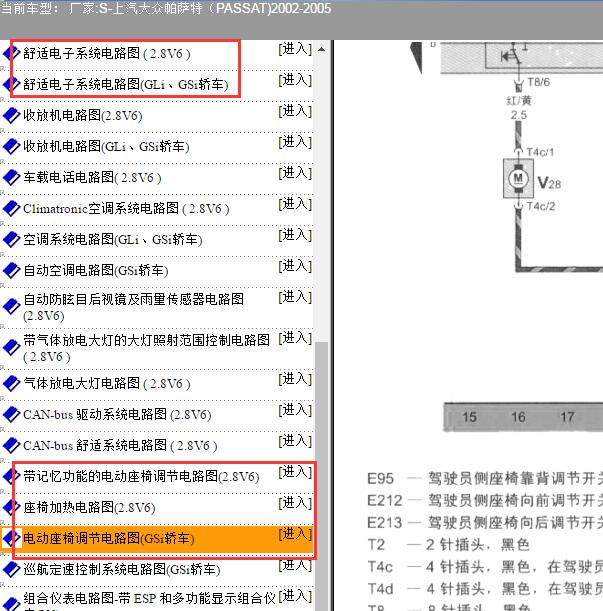Select highlighted 电动座椅调节电路图(GSi轿车) entry

point(109,538)
